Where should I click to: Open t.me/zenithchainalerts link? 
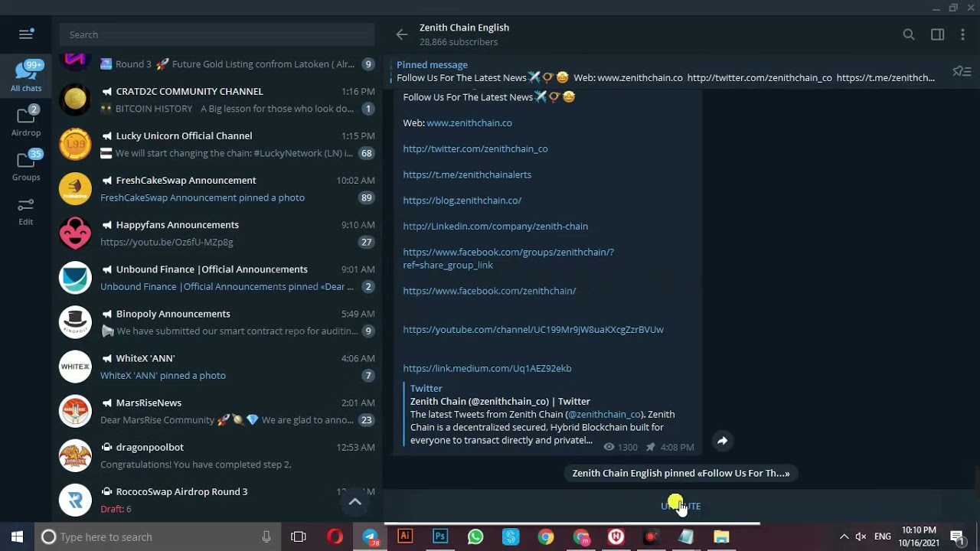467,174
